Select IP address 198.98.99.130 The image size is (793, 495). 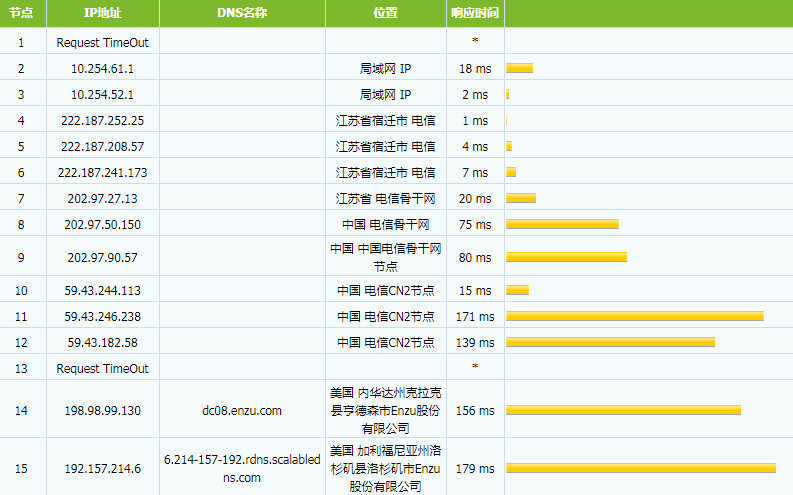point(103,411)
